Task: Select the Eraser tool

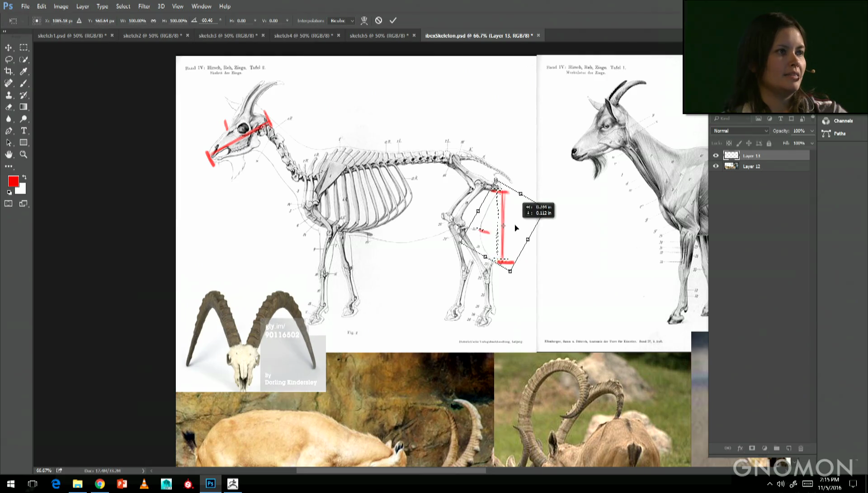Action: (x=9, y=107)
